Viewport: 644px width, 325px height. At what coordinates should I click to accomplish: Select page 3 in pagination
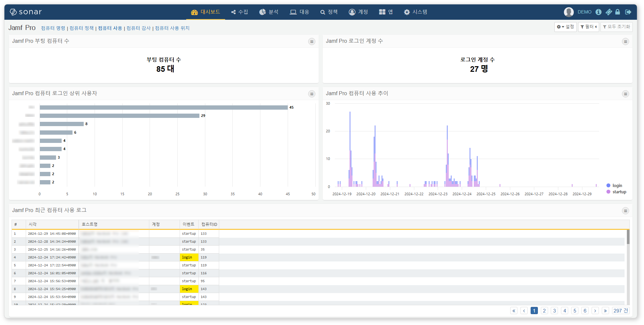(x=555, y=311)
